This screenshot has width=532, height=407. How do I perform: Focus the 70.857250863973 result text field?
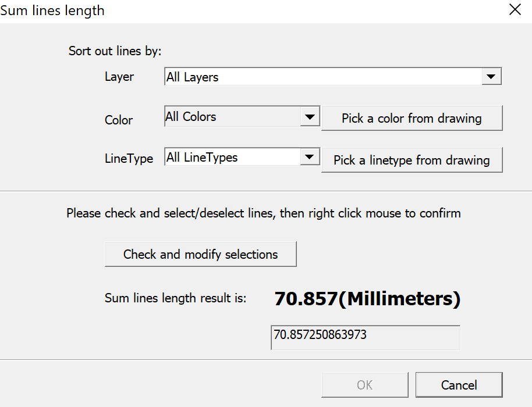tap(366, 337)
